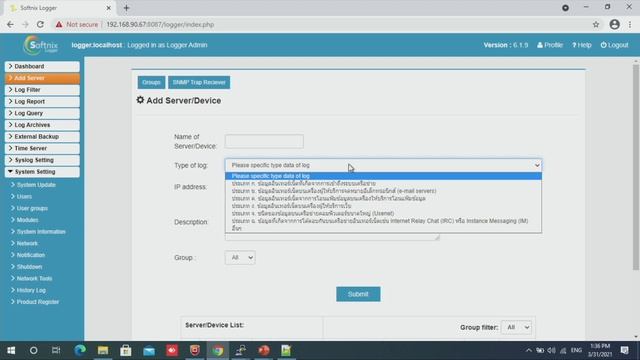
Task: Open the Chrome three-dot menu
Action: tap(630, 24)
